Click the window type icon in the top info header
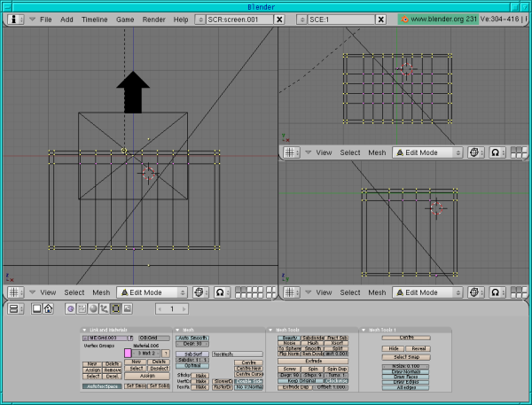Image resolution: width=532 pixels, height=405 pixels. coord(14,19)
